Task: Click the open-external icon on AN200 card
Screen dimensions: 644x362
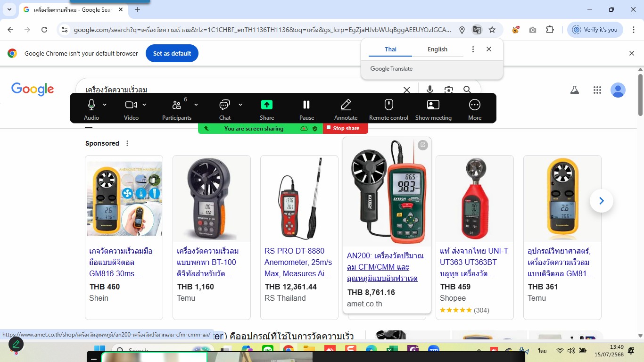Action: [423, 145]
